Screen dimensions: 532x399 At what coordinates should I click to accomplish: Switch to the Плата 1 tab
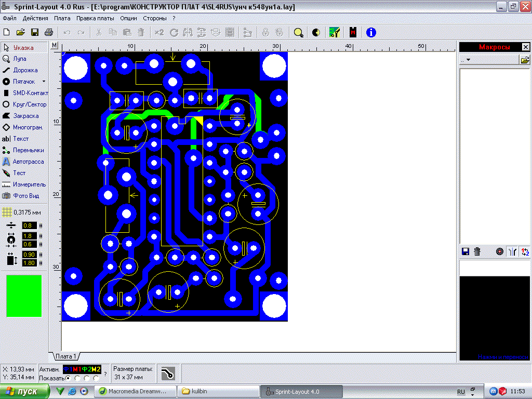(x=65, y=356)
